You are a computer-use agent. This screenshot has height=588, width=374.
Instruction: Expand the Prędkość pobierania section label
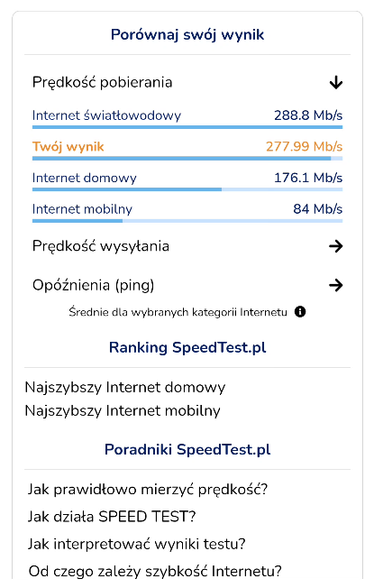pos(103,82)
